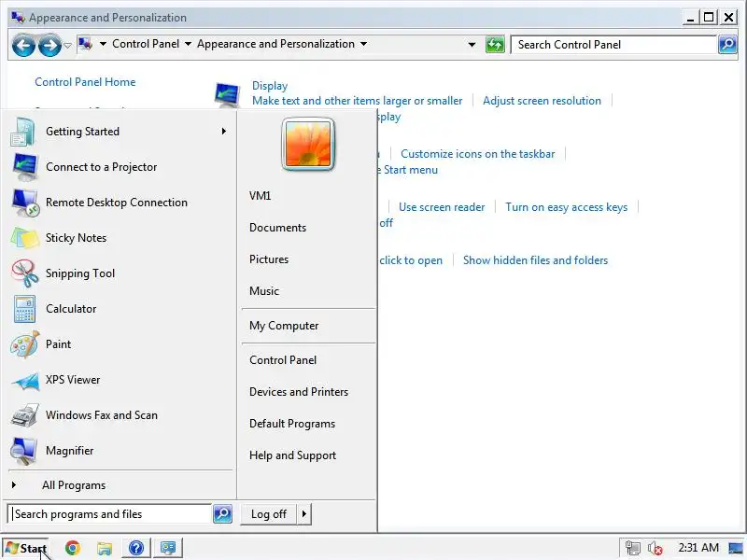This screenshot has width=747, height=560.
Task: Click the Back navigation arrow
Action: [x=23, y=46]
